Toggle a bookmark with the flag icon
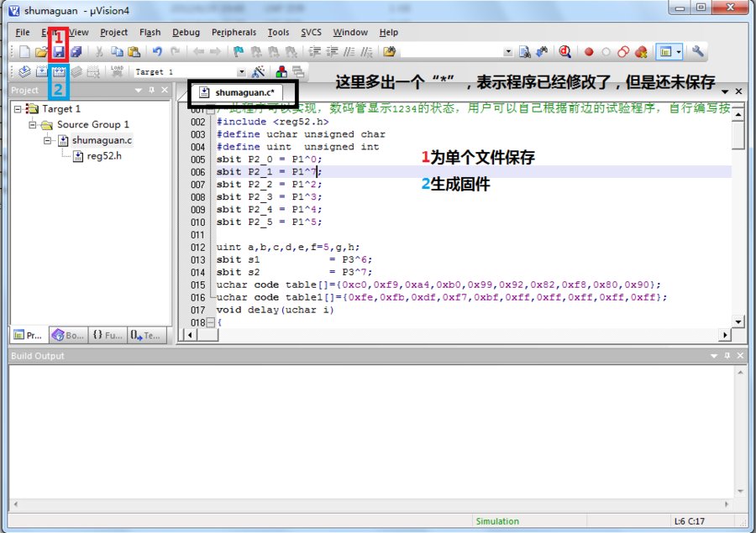This screenshot has height=533, width=756. [239, 51]
